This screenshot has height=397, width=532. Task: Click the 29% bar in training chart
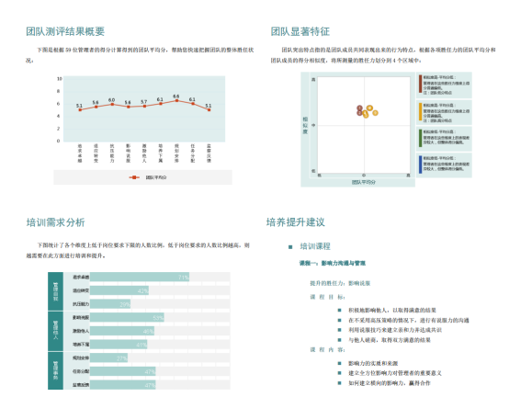pos(110,304)
